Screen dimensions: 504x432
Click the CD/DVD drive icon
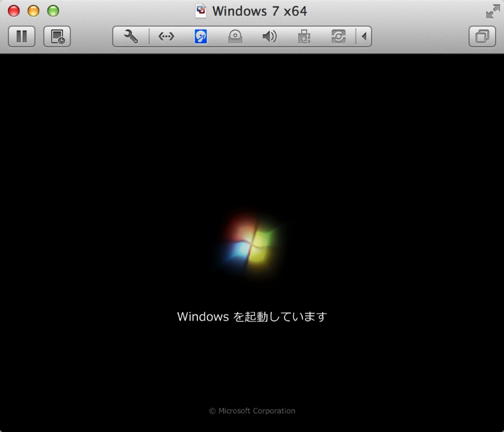pyautogui.click(x=235, y=37)
